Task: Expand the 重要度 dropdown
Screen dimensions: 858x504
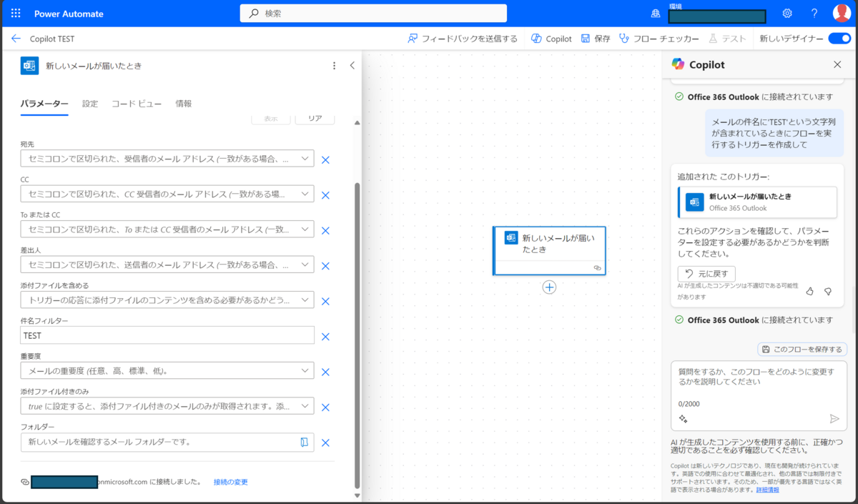Action: coord(305,371)
